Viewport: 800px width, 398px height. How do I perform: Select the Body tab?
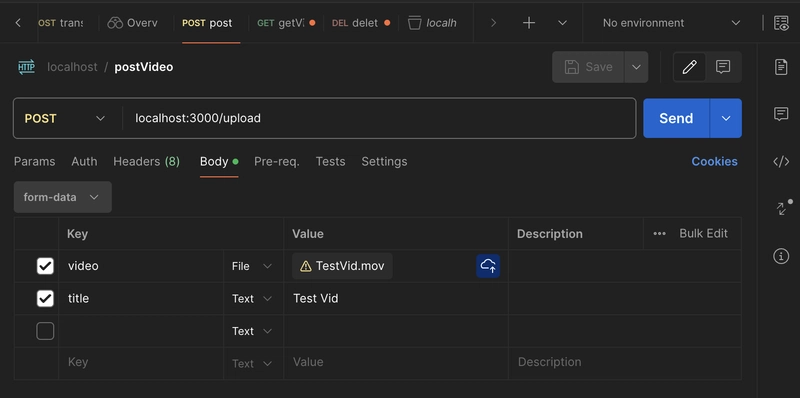[x=219, y=162]
